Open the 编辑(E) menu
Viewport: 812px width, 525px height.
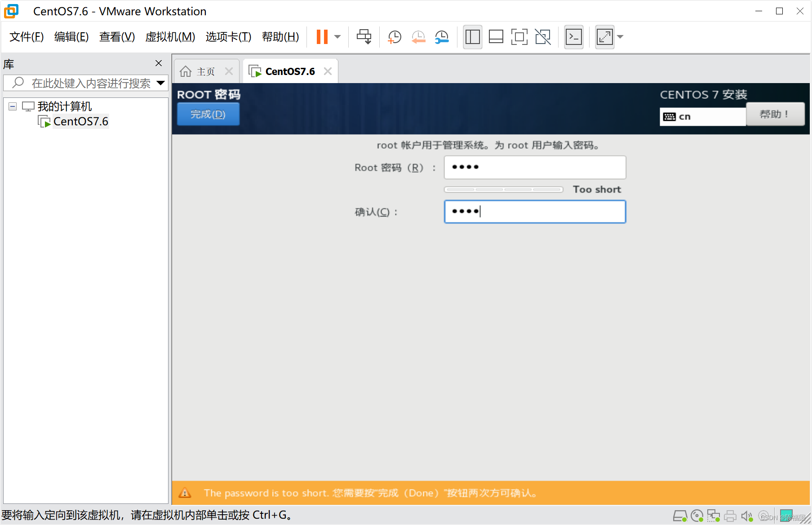71,37
